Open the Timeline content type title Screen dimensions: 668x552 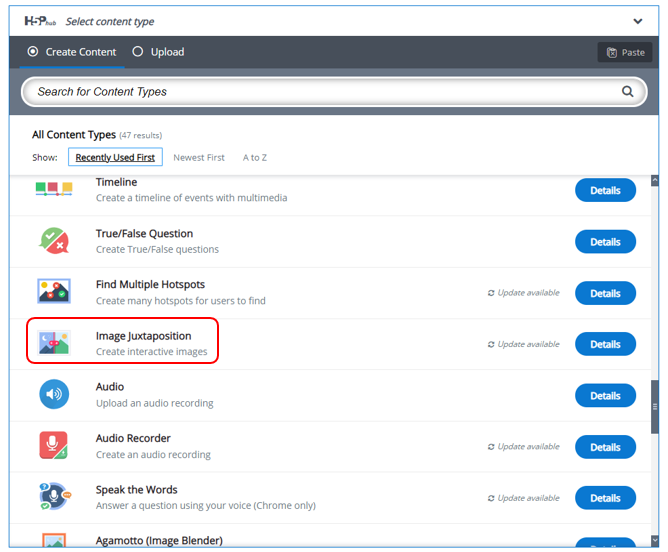[116, 182]
